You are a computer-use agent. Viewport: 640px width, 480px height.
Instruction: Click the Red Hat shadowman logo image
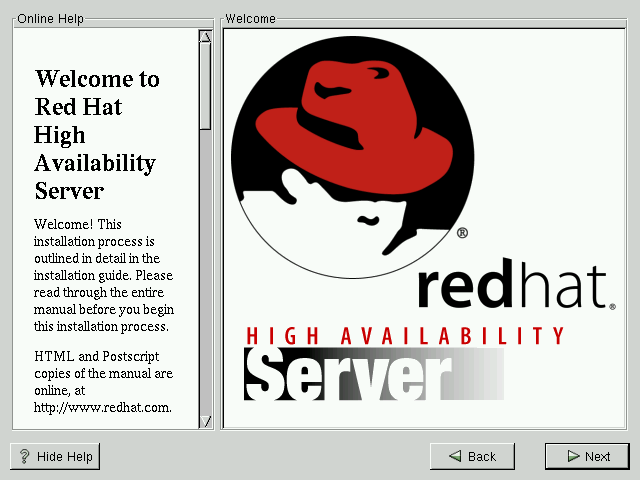(353, 157)
